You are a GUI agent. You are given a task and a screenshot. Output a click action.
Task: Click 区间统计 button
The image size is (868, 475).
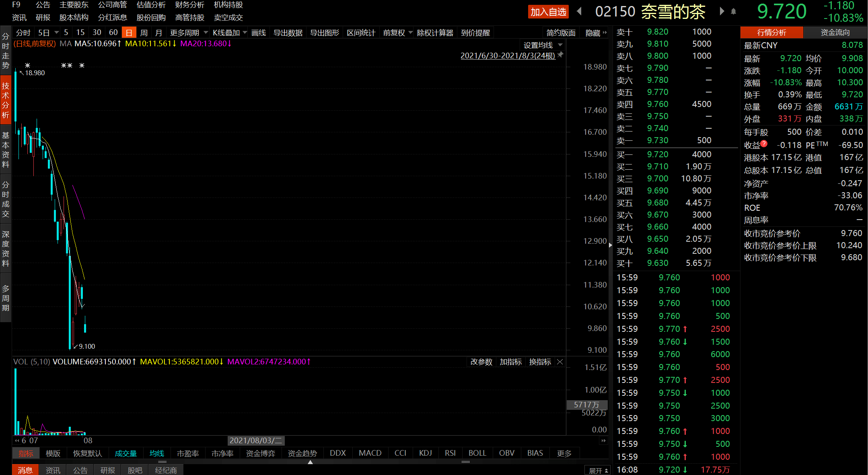pyautogui.click(x=361, y=33)
